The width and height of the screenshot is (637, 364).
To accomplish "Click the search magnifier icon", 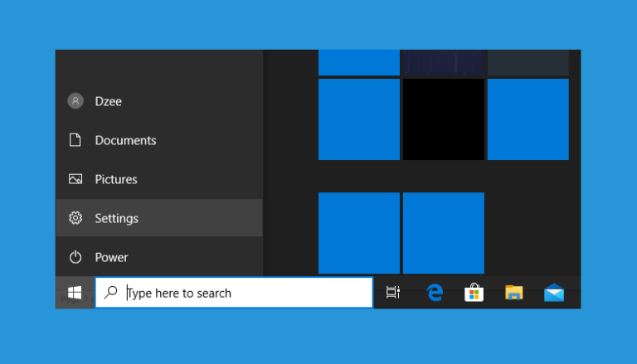I will click(x=110, y=293).
